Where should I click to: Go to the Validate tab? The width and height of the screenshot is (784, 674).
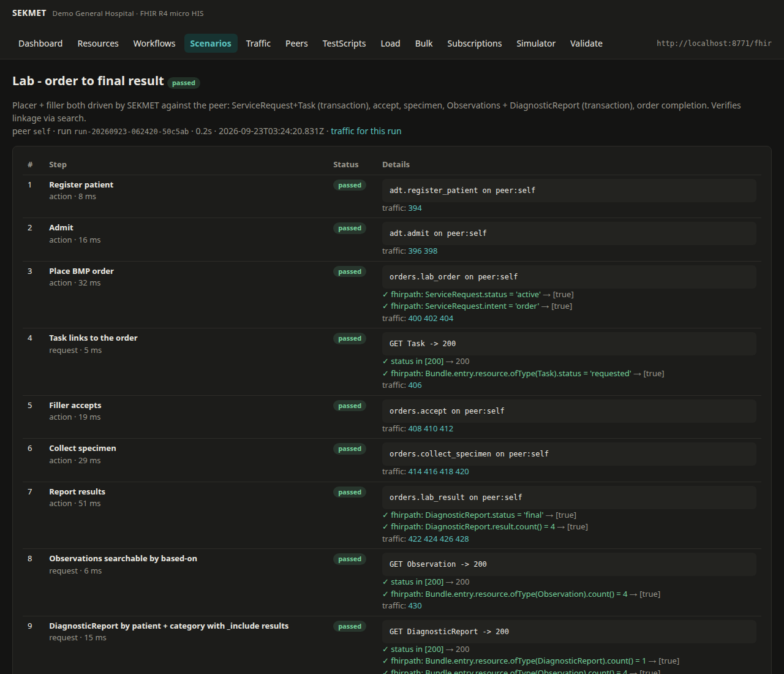[586, 44]
